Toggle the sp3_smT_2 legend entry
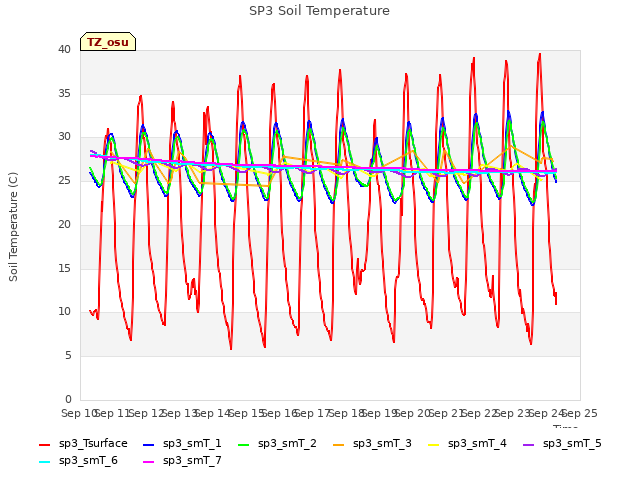 277,444
